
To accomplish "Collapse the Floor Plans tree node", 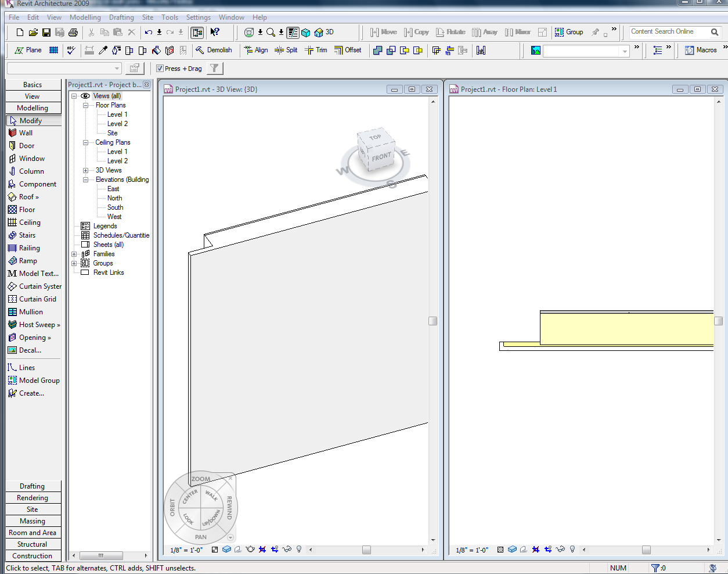I will pos(85,105).
